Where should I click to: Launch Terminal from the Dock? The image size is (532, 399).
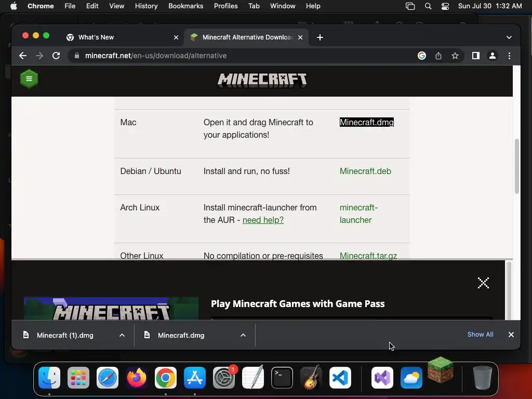pos(282,378)
